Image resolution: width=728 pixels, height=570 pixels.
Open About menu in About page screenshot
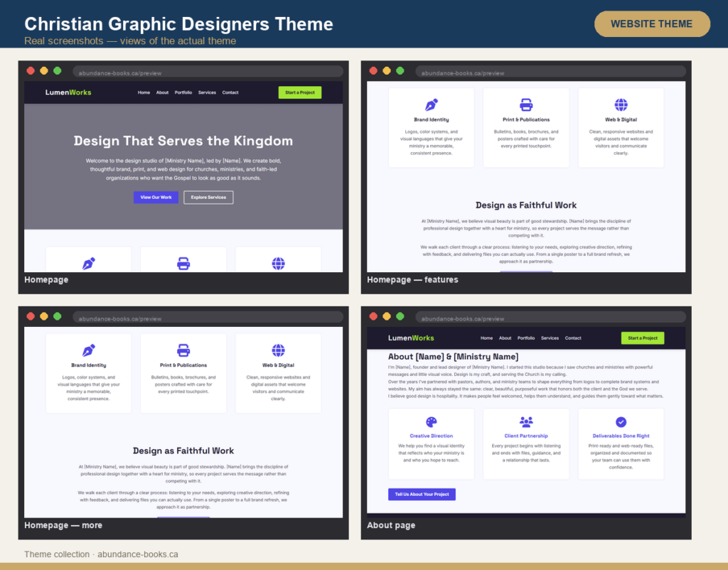point(505,338)
